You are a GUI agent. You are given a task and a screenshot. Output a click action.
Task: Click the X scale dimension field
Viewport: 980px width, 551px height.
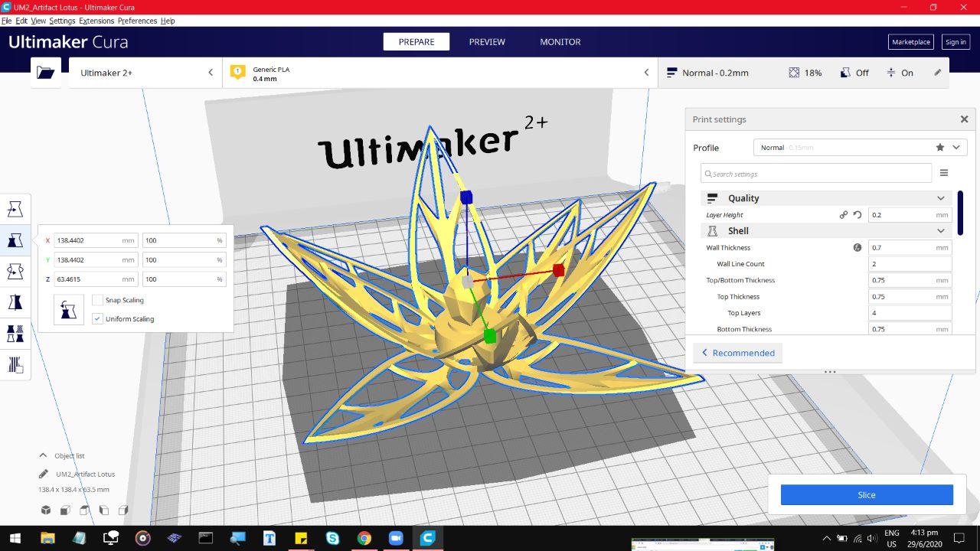(x=96, y=240)
